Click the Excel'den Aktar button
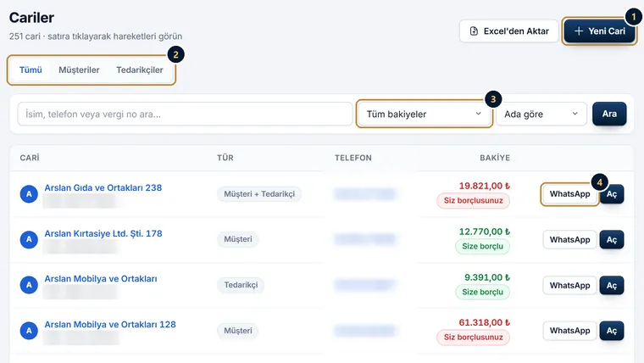This screenshot has width=644, height=363. (x=509, y=31)
